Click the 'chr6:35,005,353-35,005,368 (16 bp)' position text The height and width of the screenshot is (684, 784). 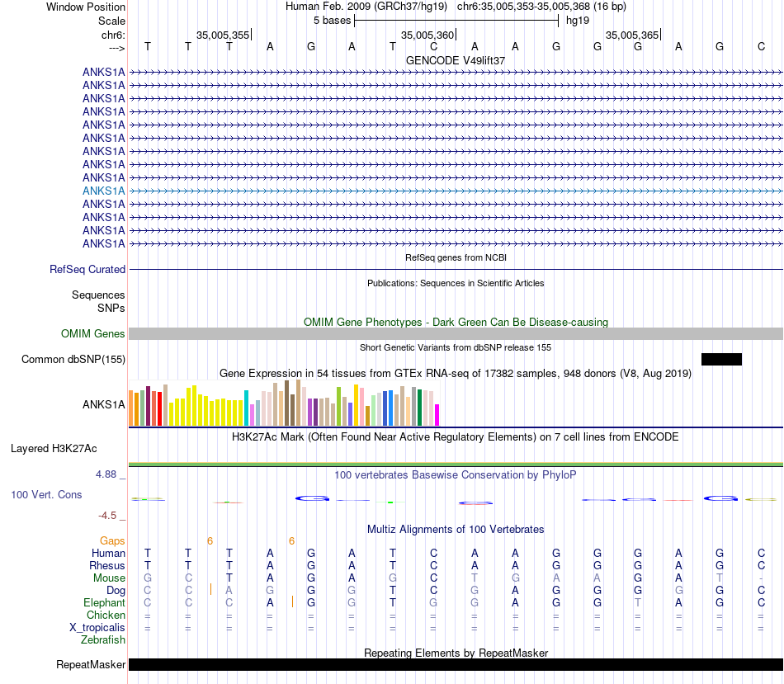541,7
